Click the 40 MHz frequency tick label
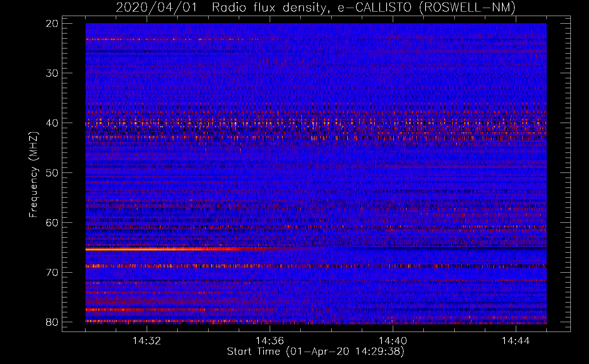Viewport: 589px width, 364px height. [52, 123]
